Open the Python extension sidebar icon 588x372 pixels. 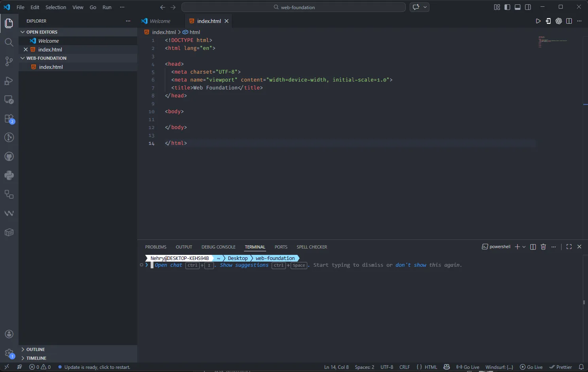[x=9, y=175]
